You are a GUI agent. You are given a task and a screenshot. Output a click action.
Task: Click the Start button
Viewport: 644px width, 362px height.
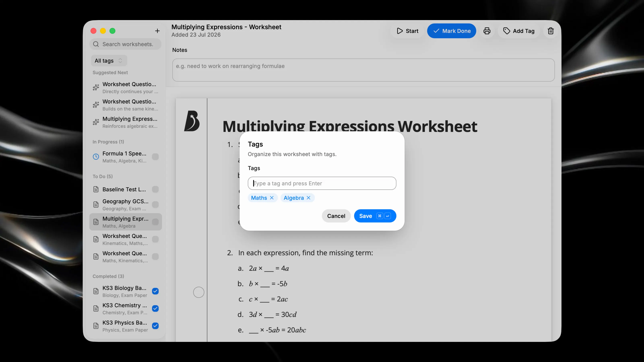pyautogui.click(x=408, y=31)
